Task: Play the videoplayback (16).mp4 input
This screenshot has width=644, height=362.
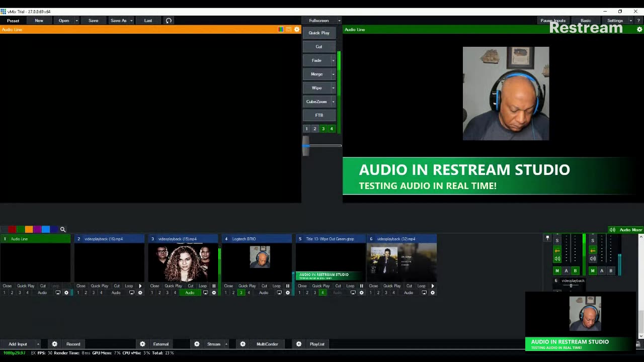Action: pos(140,286)
